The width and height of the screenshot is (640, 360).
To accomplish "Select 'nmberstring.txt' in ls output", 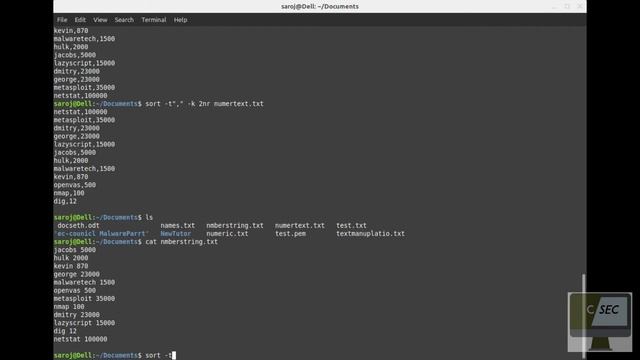I will tap(235, 225).
